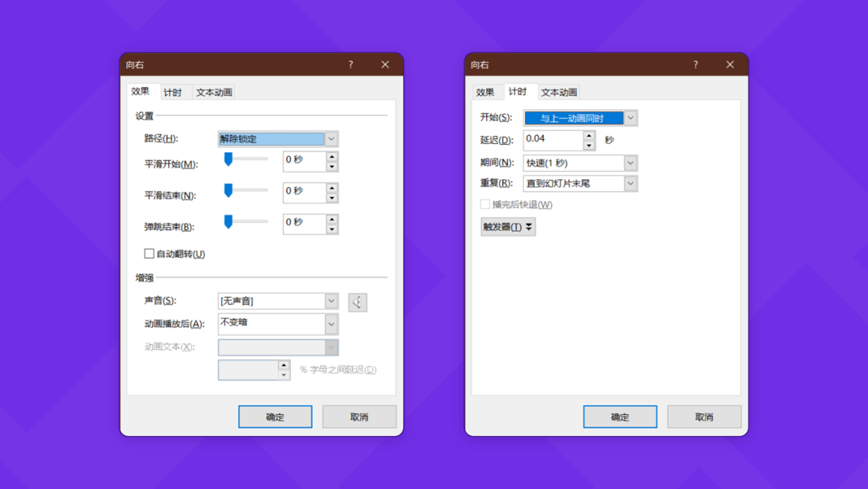Decrease the 弹跳结束 seconds value
Image resolution: width=868 pixels, height=489 pixels.
pos(332,228)
